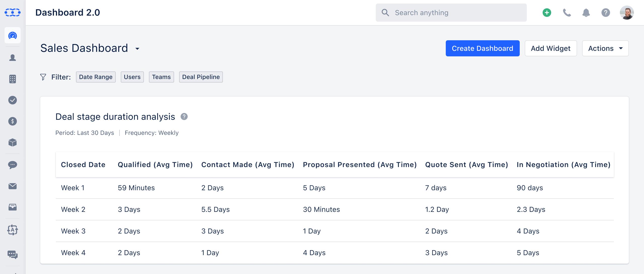Open the help question mark in header

[x=606, y=13]
